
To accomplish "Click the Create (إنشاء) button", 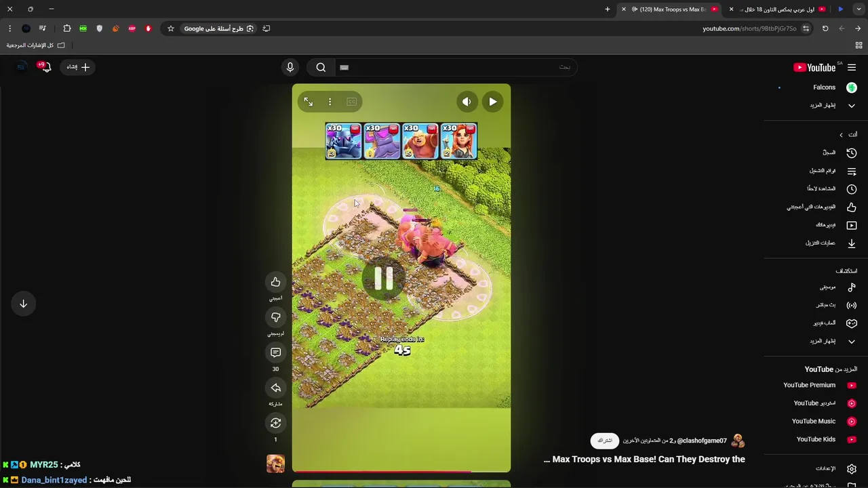I will point(78,67).
